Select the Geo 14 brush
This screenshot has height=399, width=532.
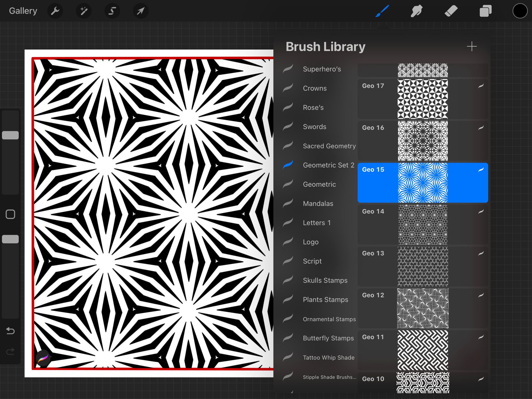(x=423, y=225)
